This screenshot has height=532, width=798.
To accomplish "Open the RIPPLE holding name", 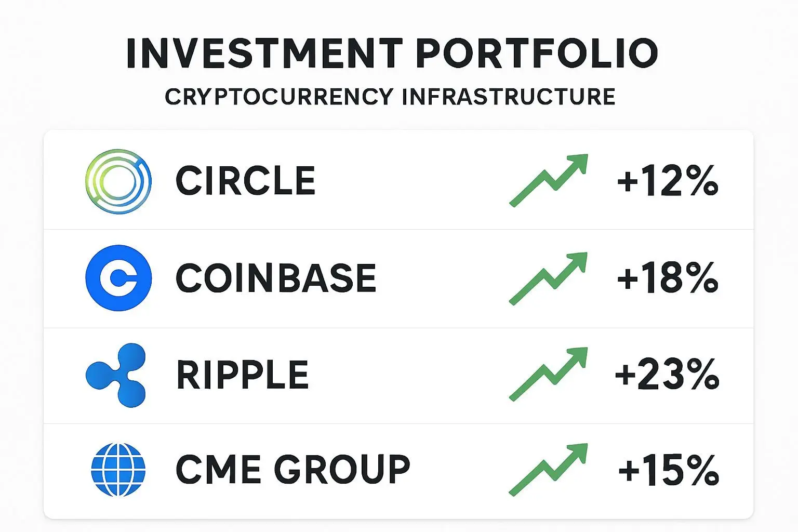I will pos(243,375).
